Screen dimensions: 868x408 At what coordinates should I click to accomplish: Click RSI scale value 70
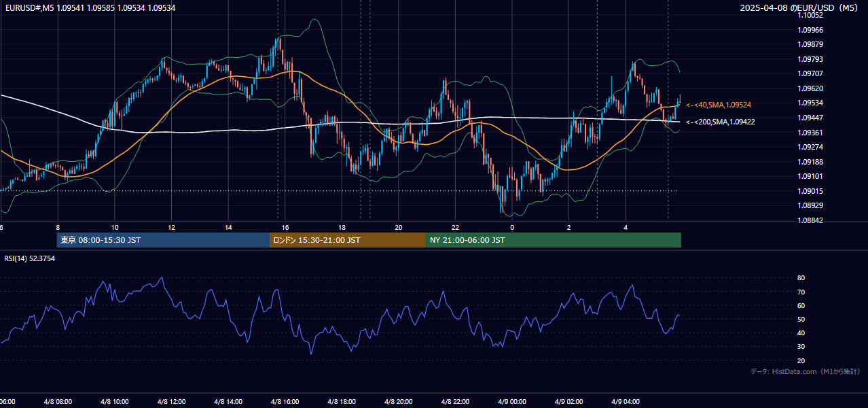[801, 292]
